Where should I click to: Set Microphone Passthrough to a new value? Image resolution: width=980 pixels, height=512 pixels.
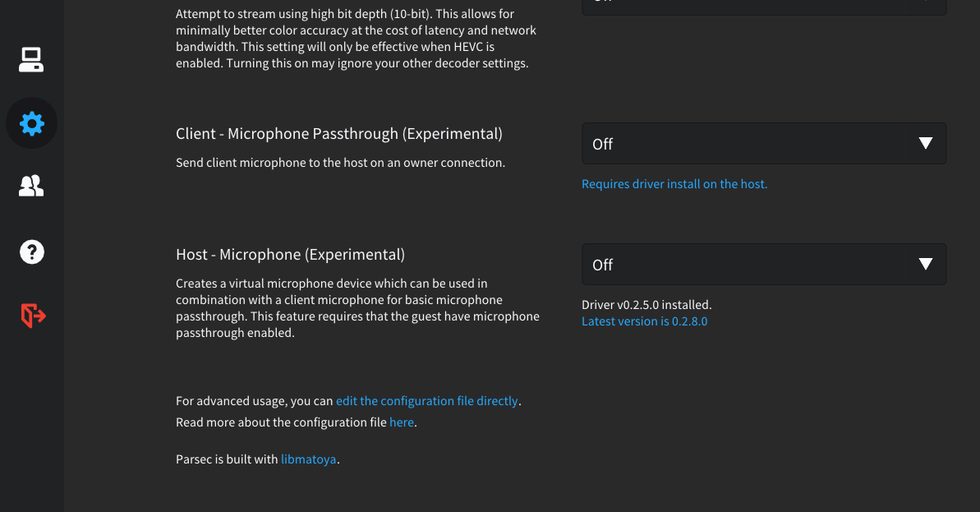763,143
